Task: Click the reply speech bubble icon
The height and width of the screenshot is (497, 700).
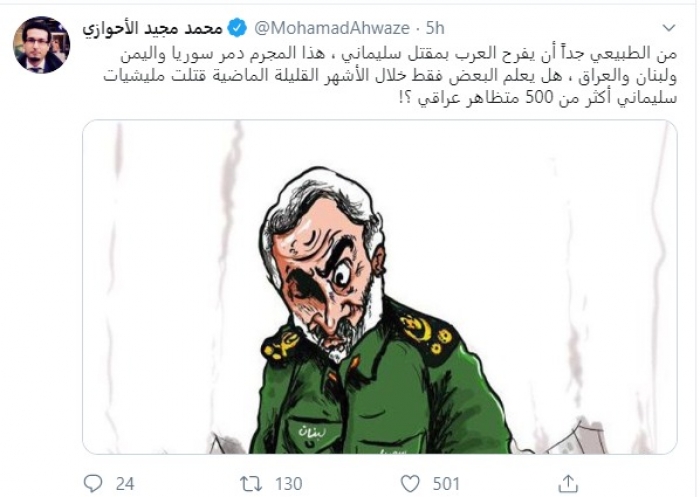Action: 93,484
